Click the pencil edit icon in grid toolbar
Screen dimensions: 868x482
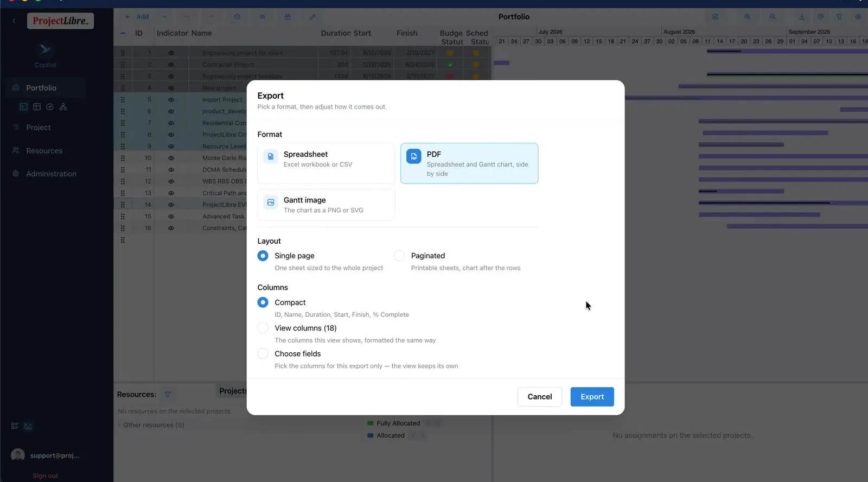coord(312,17)
